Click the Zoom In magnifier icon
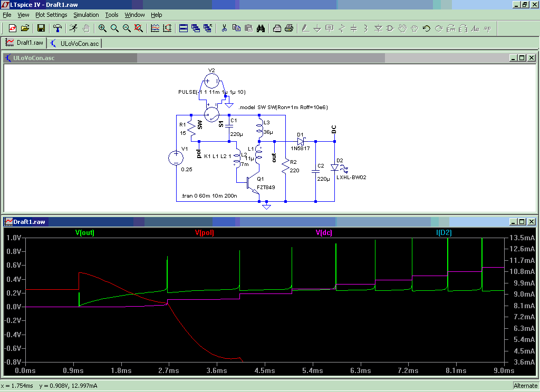 [102, 28]
